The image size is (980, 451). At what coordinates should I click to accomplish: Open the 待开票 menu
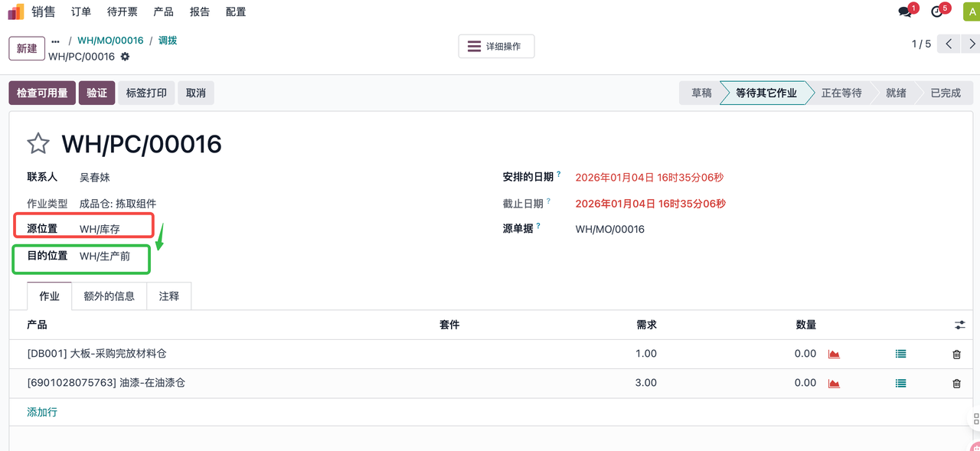(x=122, y=11)
